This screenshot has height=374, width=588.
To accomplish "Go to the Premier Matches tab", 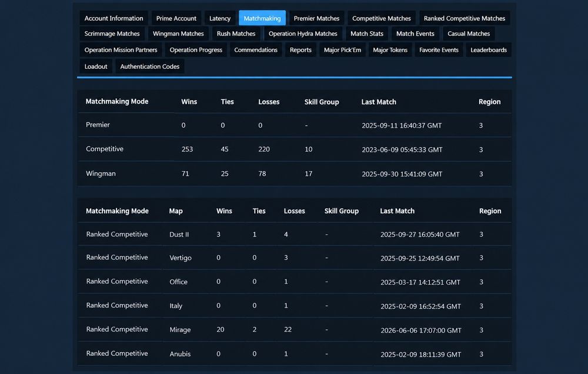I will [316, 18].
